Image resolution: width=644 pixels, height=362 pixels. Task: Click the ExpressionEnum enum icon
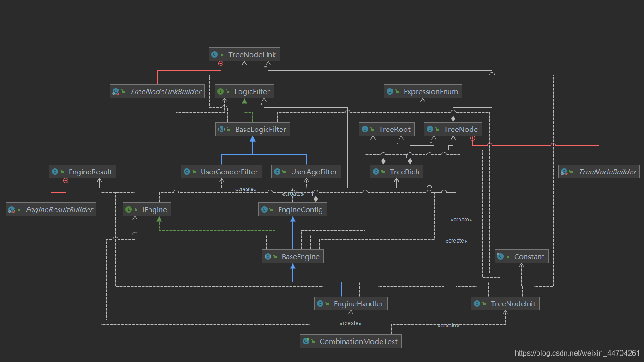pyautogui.click(x=390, y=91)
